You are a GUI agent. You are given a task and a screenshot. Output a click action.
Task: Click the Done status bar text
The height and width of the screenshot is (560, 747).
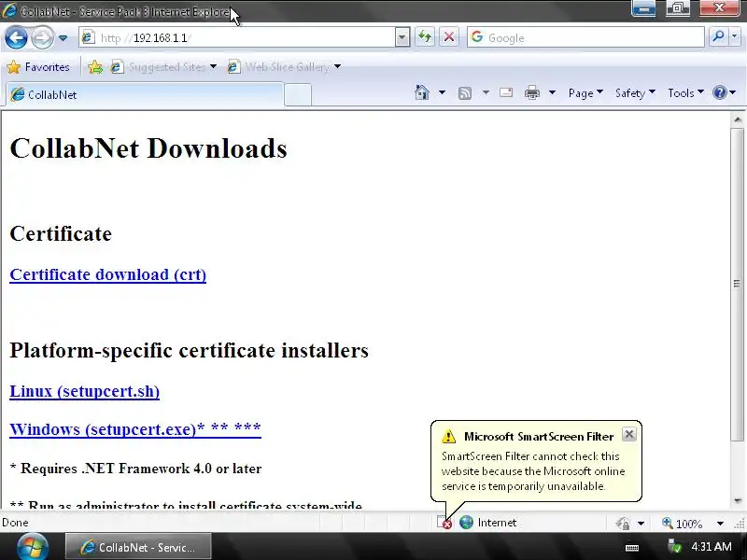[15, 523]
